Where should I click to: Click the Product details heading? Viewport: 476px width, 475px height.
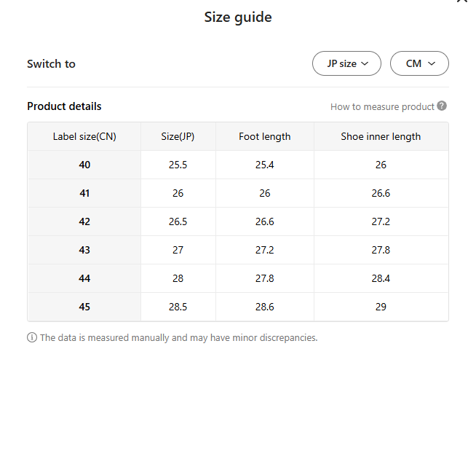(64, 106)
